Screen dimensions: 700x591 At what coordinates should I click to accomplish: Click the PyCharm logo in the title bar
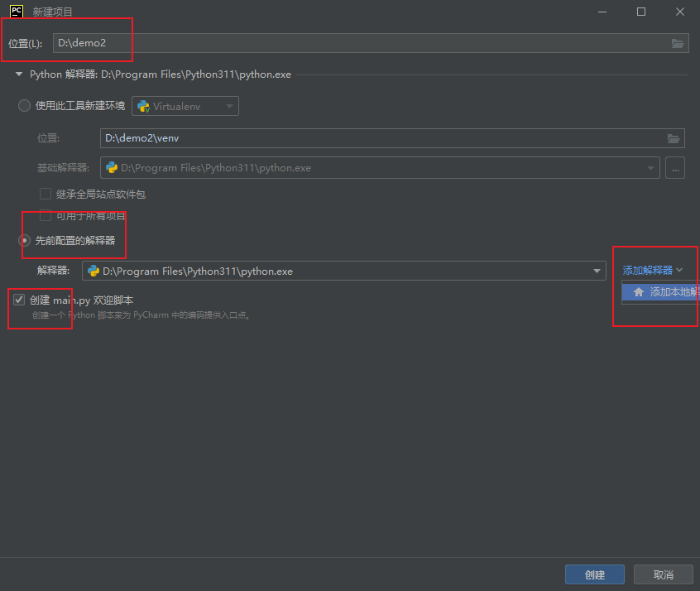click(x=17, y=11)
